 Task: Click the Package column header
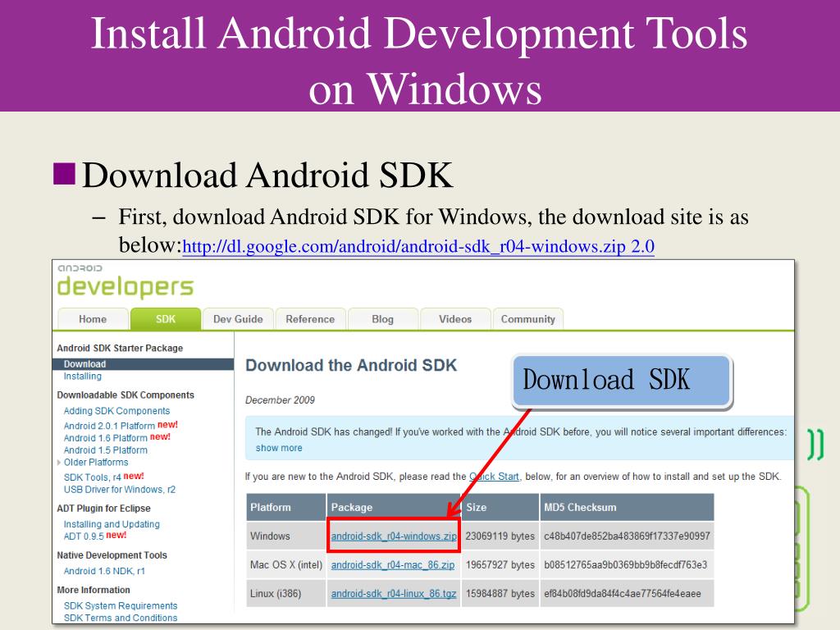(x=394, y=507)
